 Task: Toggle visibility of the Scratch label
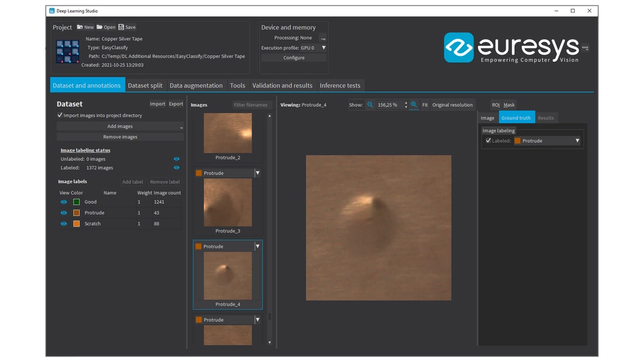pyautogui.click(x=63, y=223)
